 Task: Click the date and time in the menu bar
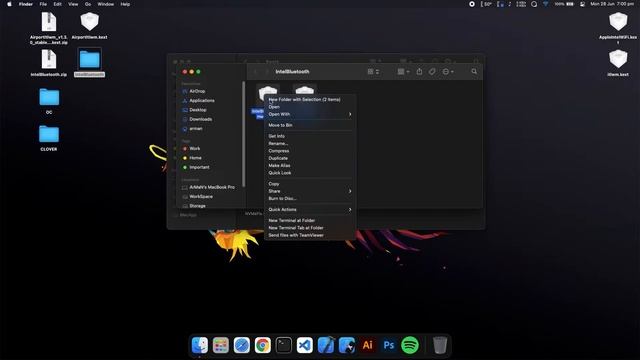tap(612, 4)
